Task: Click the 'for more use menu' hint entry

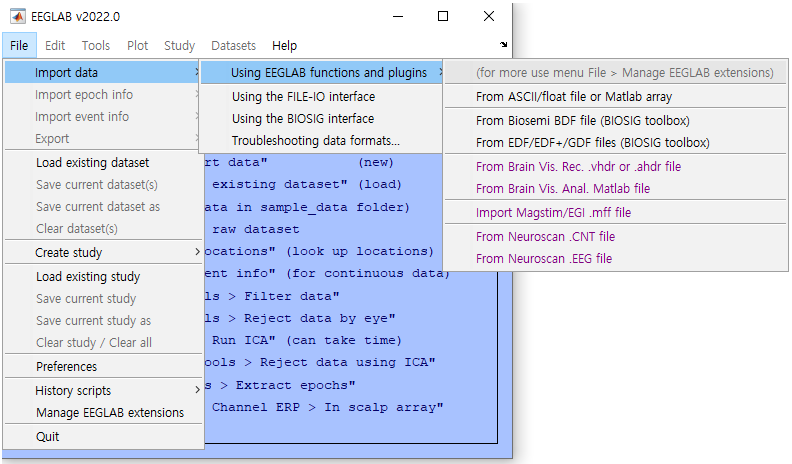Action: (x=616, y=73)
